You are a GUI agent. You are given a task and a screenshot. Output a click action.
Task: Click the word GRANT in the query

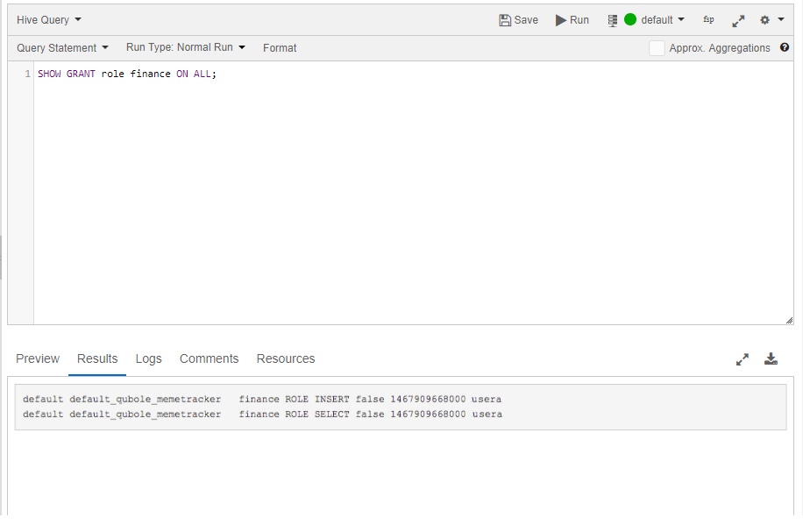(81, 74)
